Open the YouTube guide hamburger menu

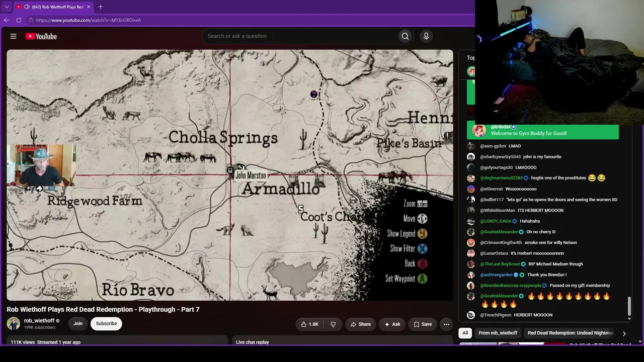pyautogui.click(x=14, y=36)
